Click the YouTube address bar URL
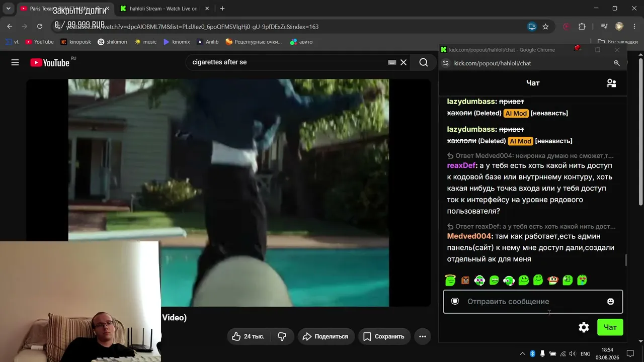The width and height of the screenshot is (644, 362). click(191, 27)
